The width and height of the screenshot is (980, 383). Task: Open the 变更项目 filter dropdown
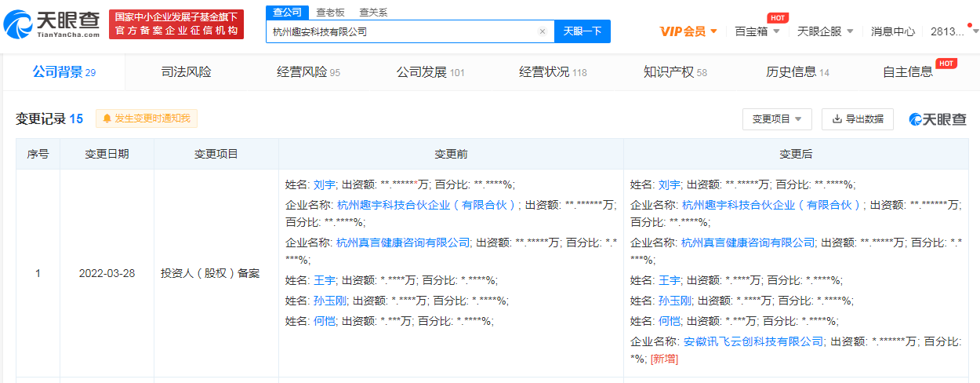tap(777, 119)
